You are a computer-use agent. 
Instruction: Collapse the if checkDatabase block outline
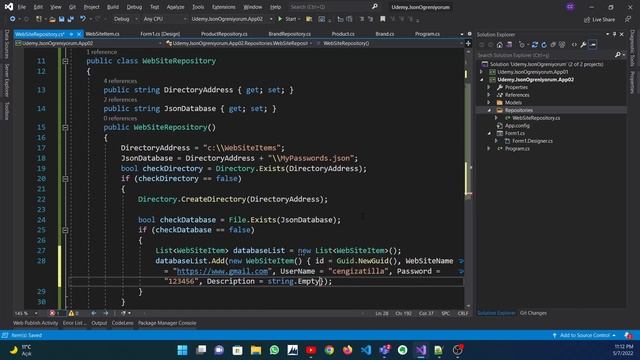pyautogui.click(x=65, y=230)
